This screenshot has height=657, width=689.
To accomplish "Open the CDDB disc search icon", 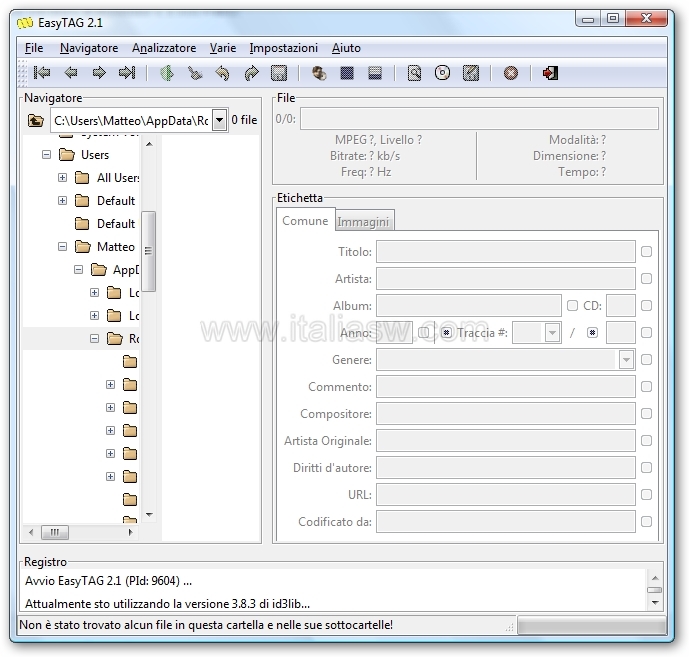I will 442,73.
